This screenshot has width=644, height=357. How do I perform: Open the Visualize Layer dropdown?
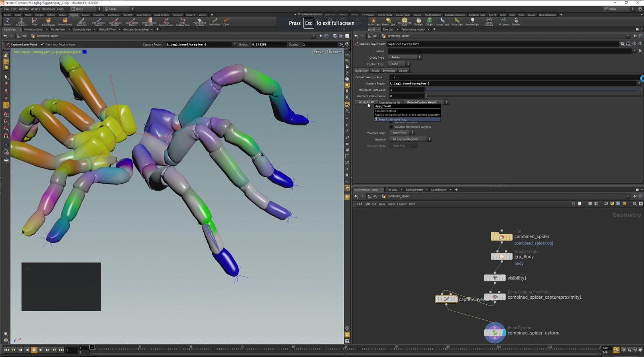(402, 133)
